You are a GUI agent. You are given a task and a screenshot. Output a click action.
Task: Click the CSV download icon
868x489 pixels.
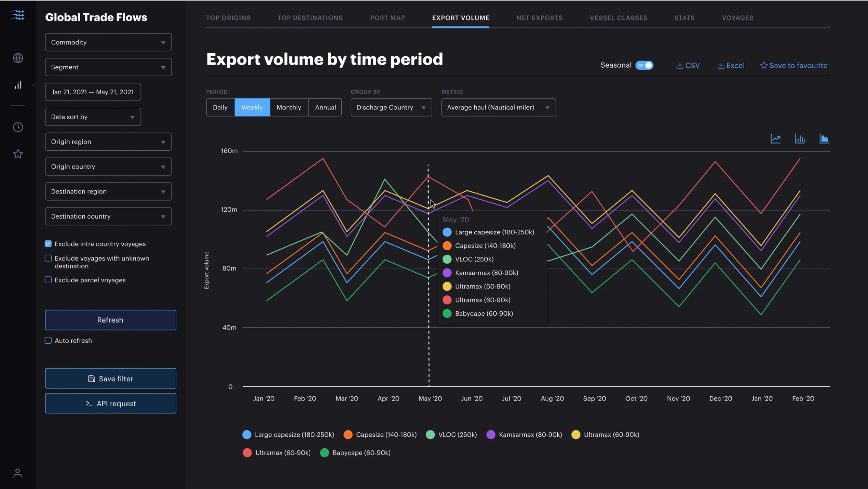point(680,65)
